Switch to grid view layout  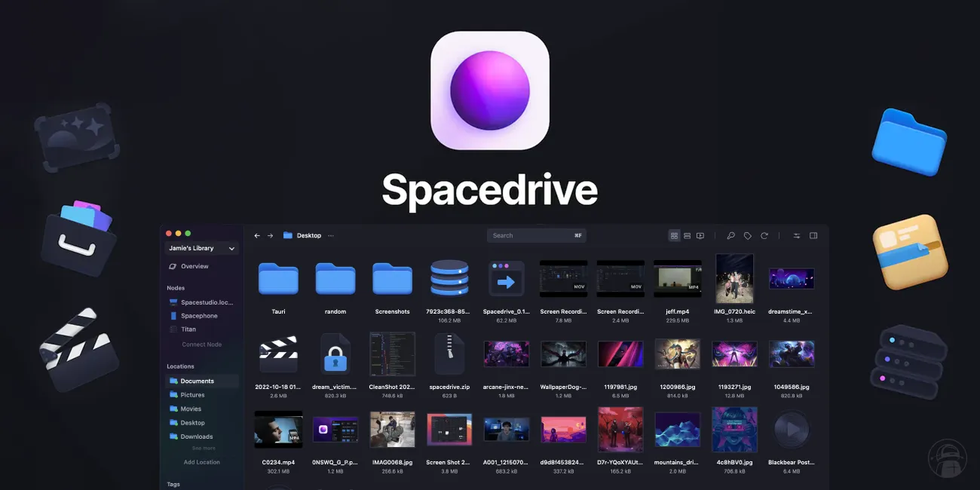[x=674, y=235]
